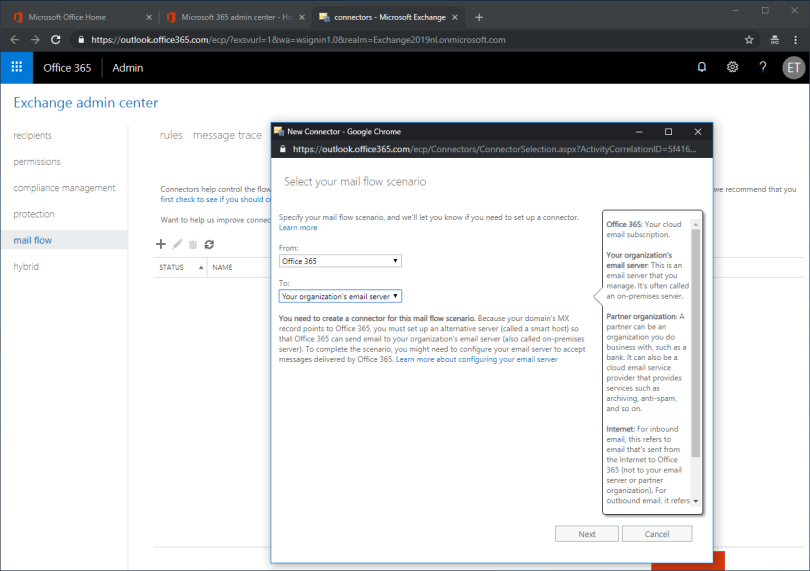Open the settings gear in the header
Screen dimensions: 810x571
click(x=732, y=67)
